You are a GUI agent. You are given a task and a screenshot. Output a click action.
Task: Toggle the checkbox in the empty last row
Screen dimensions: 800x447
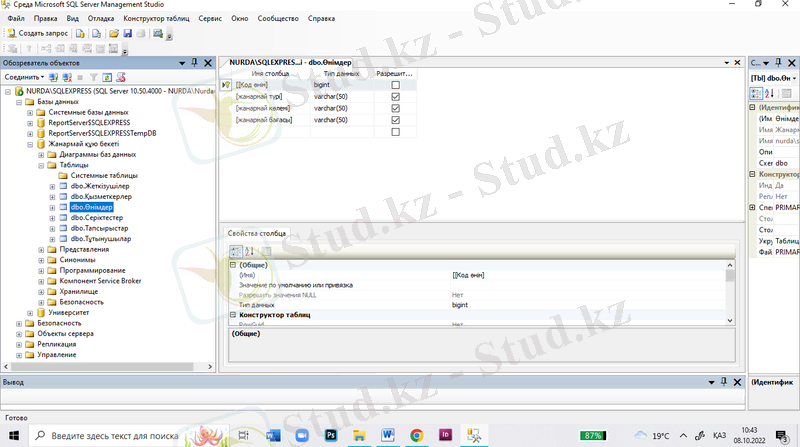pyautogui.click(x=395, y=132)
